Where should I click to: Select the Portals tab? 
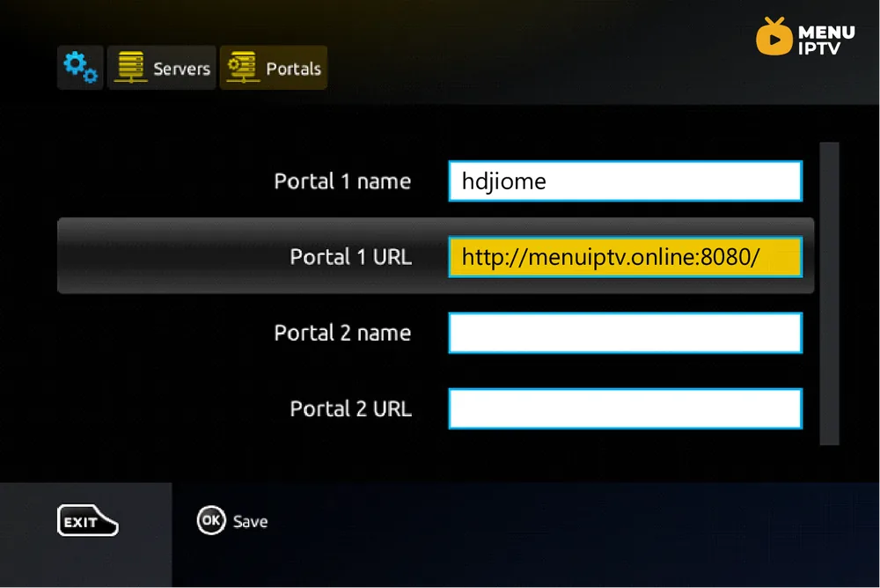pyautogui.click(x=274, y=68)
